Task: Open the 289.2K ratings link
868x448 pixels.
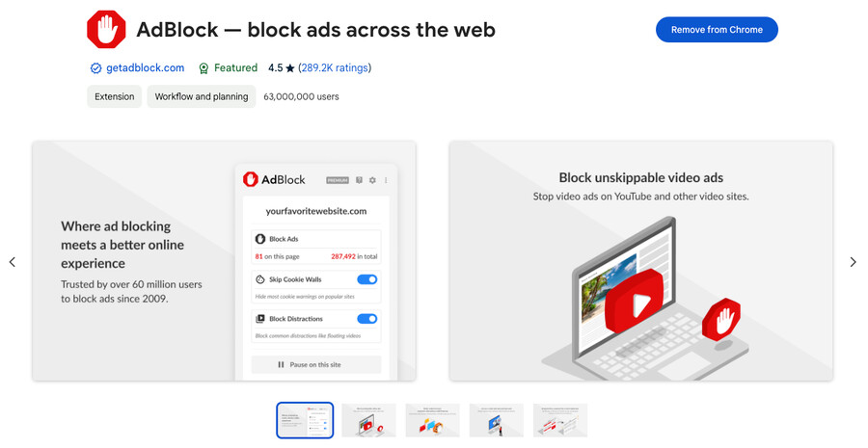Action: [x=335, y=68]
